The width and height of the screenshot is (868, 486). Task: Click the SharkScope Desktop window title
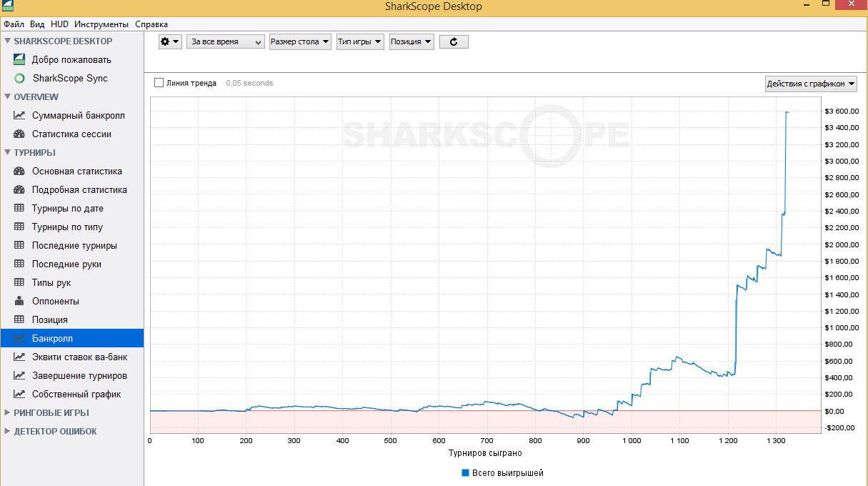(x=433, y=6)
